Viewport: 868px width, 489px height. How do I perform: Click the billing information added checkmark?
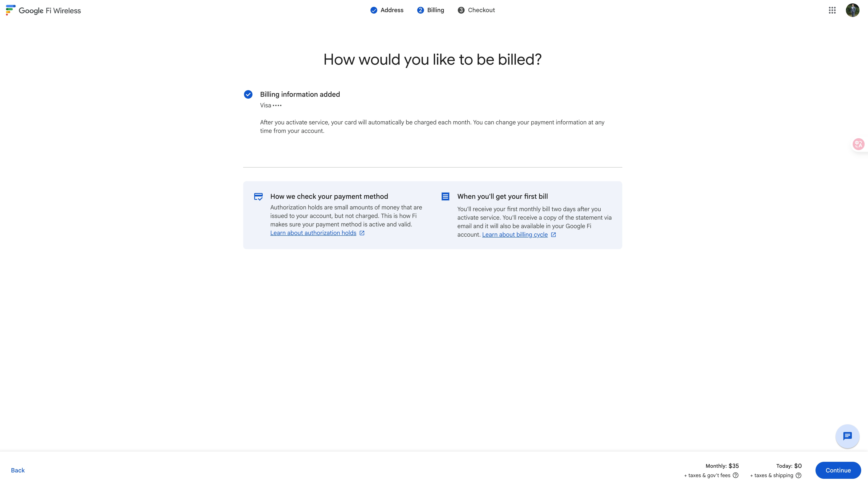point(248,94)
